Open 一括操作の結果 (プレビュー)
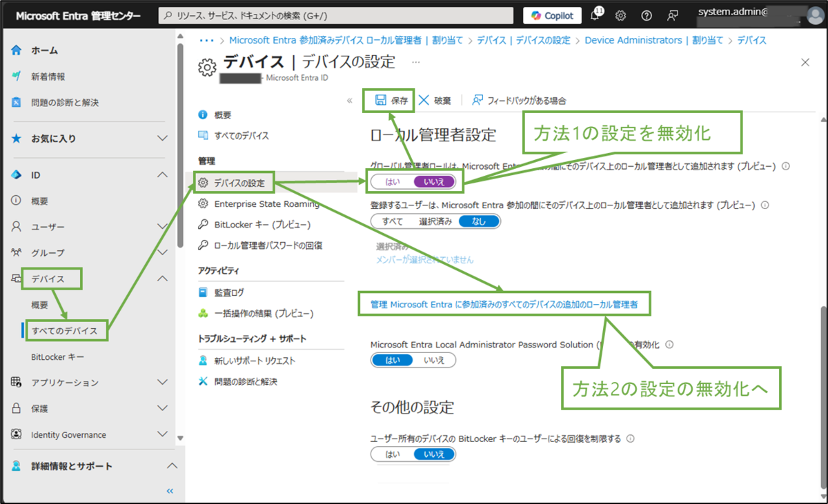The image size is (828, 504). [x=264, y=313]
